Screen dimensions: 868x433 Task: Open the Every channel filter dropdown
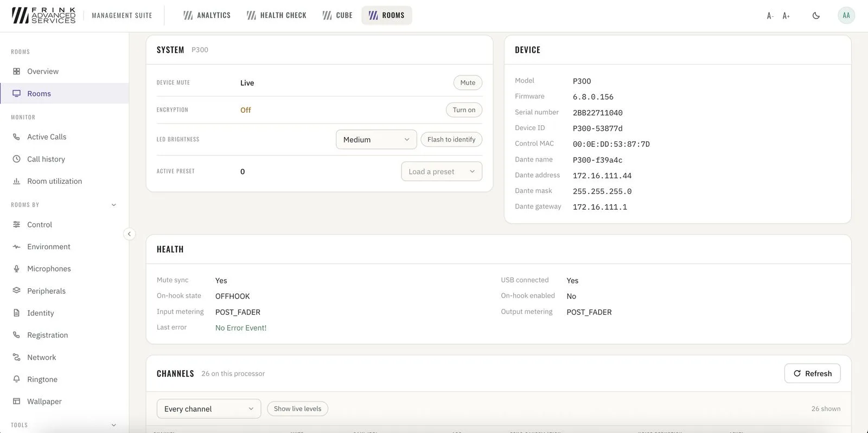click(x=209, y=409)
